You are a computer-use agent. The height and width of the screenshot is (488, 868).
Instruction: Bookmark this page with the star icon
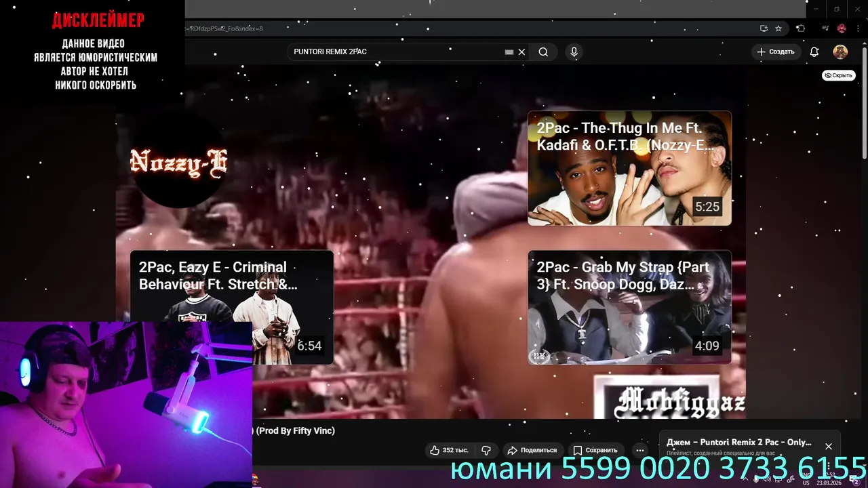(778, 28)
